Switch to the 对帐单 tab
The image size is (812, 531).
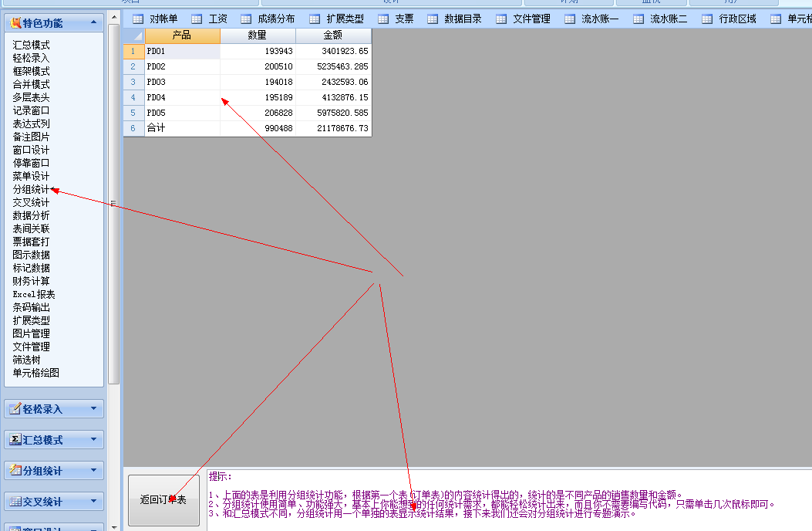(x=163, y=19)
